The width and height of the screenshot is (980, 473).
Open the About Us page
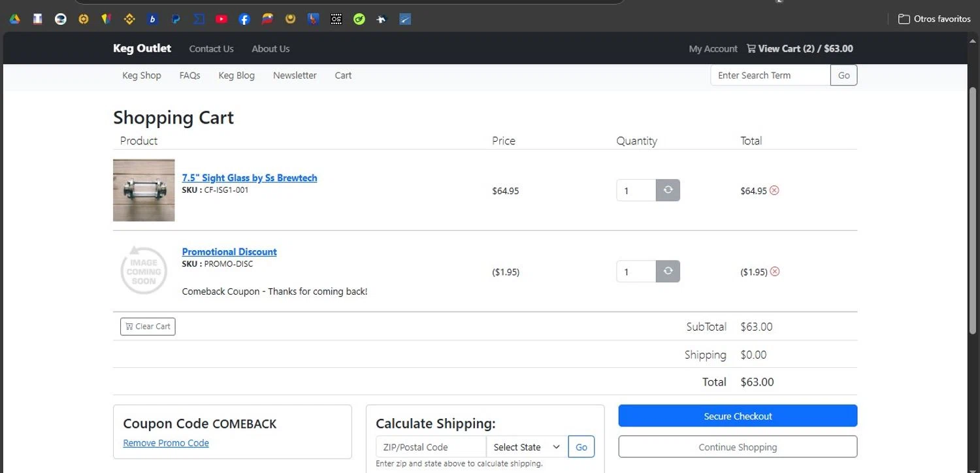point(270,48)
